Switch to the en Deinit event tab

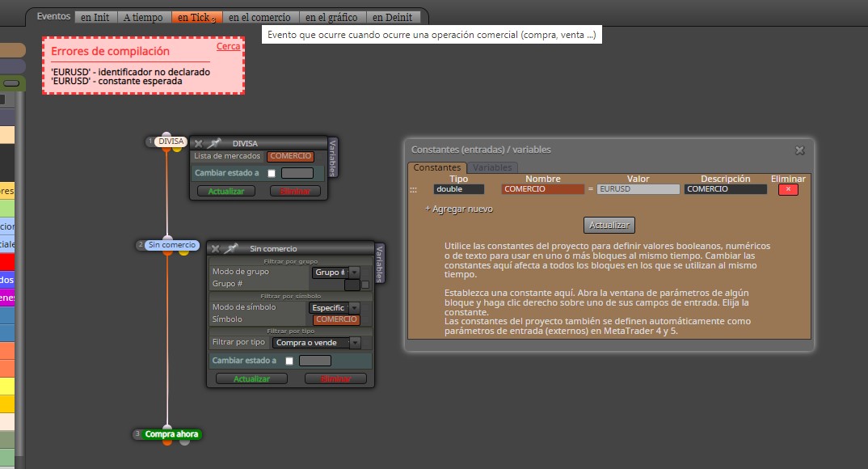point(393,18)
